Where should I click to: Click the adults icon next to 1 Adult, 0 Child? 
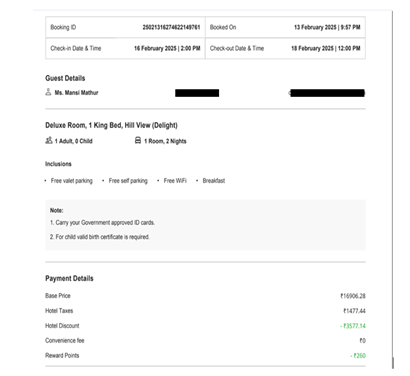[49, 140]
